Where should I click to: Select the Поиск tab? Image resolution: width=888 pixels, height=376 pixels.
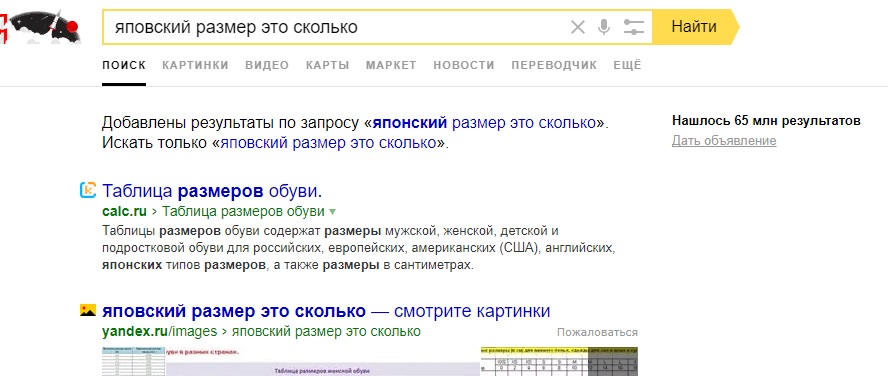click(124, 65)
